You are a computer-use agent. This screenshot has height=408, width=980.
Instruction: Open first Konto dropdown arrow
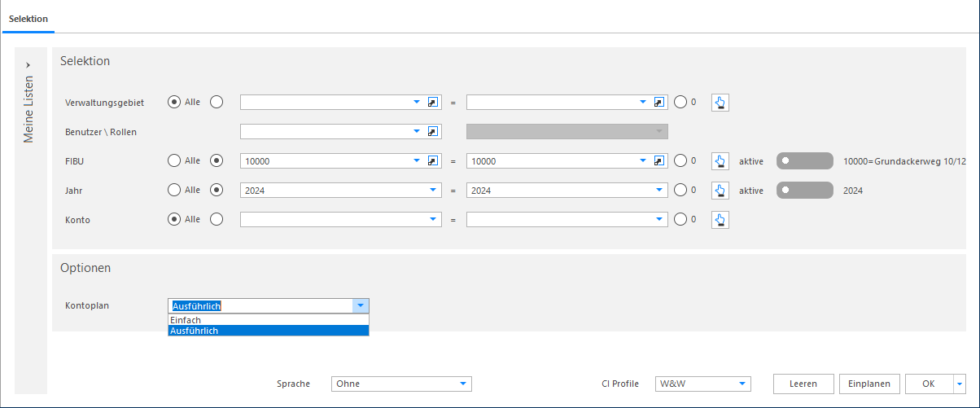(x=432, y=220)
